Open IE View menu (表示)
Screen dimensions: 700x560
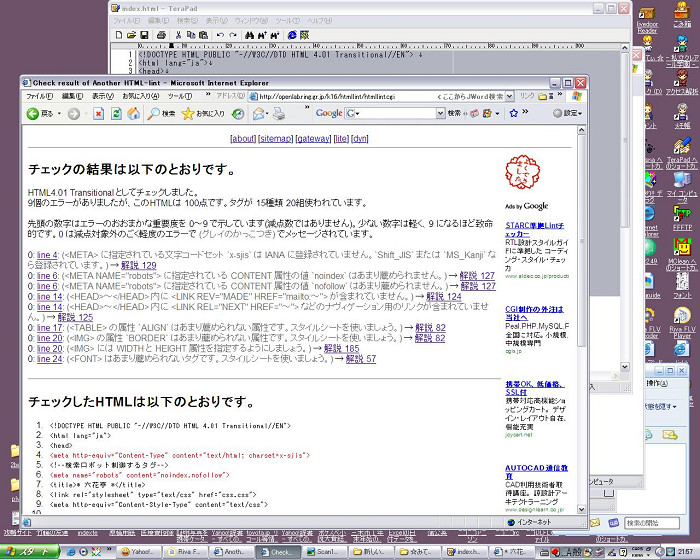click(103, 96)
